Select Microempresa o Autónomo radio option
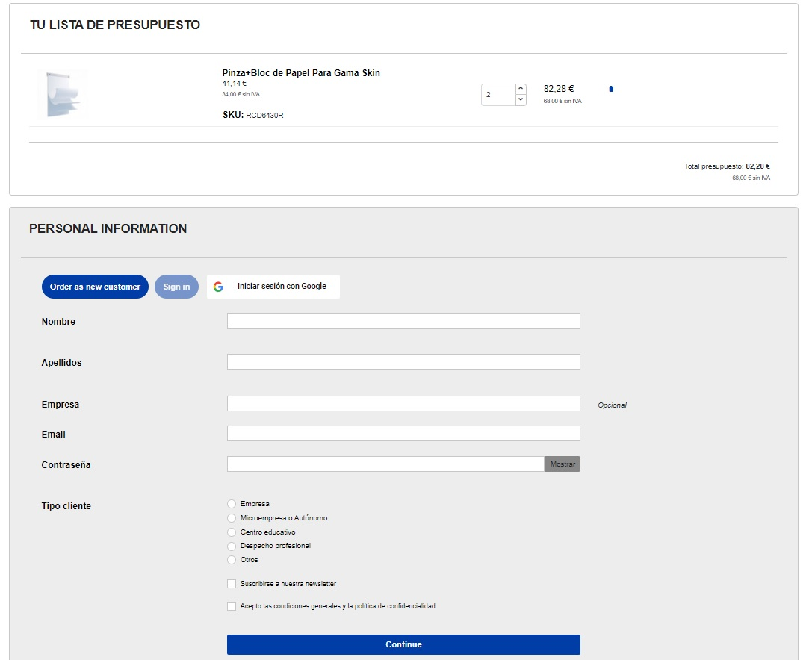 232,518
